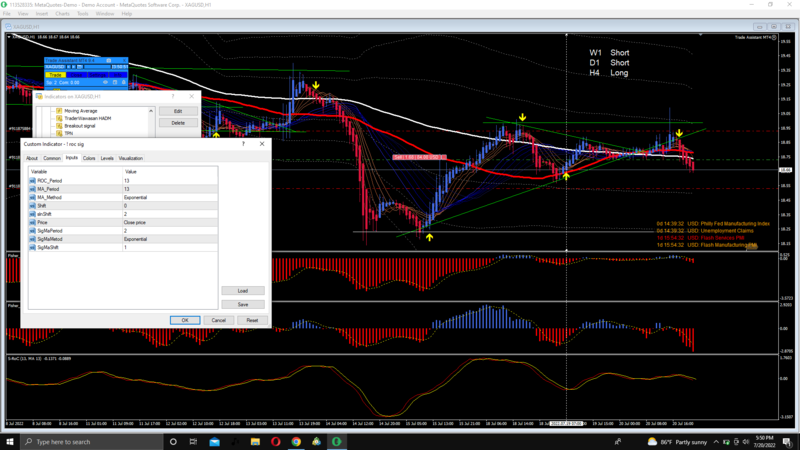The width and height of the screenshot is (800, 450).
Task: Select the Moving Average indicator in list
Action: (x=81, y=111)
